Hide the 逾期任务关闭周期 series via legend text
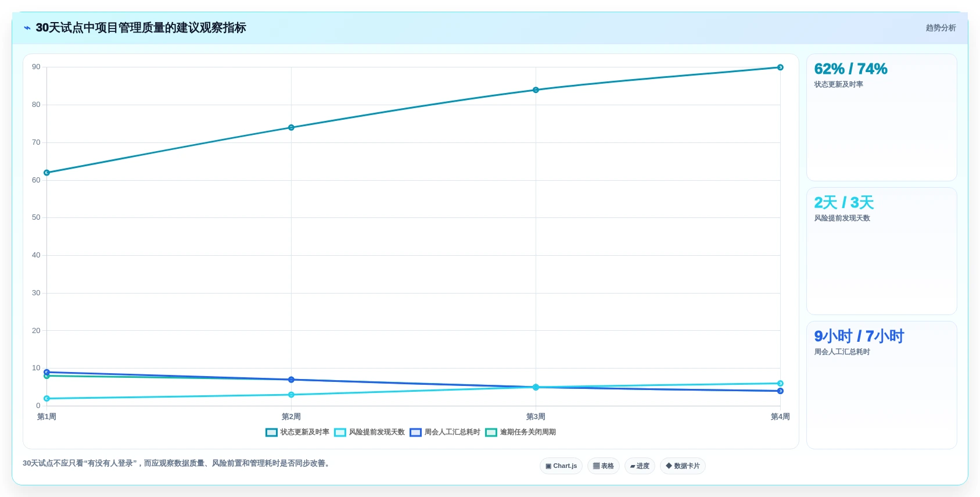 click(527, 432)
